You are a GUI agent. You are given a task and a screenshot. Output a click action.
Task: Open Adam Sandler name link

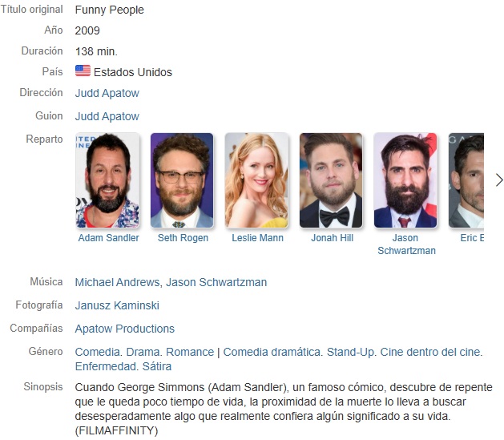pyautogui.click(x=109, y=238)
